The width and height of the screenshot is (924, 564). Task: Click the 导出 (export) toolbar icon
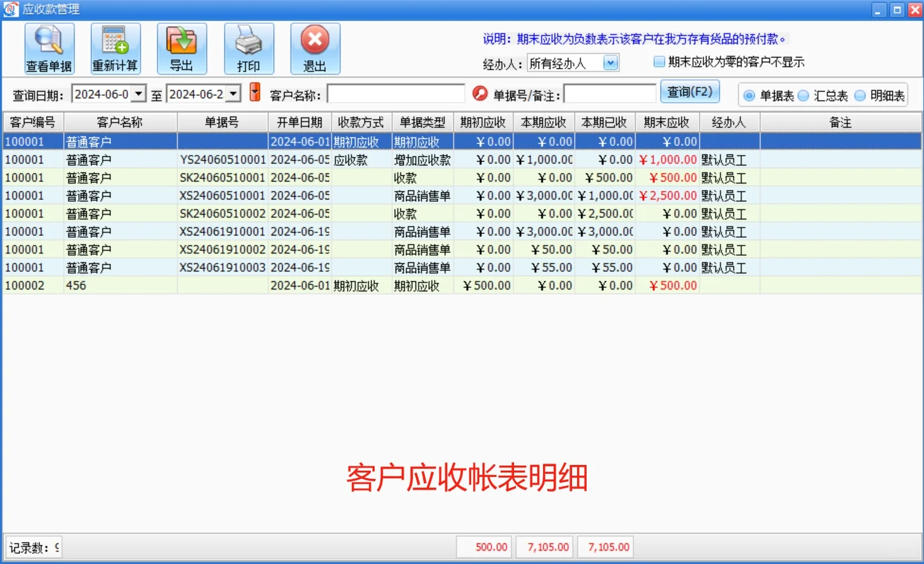coord(182,48)
